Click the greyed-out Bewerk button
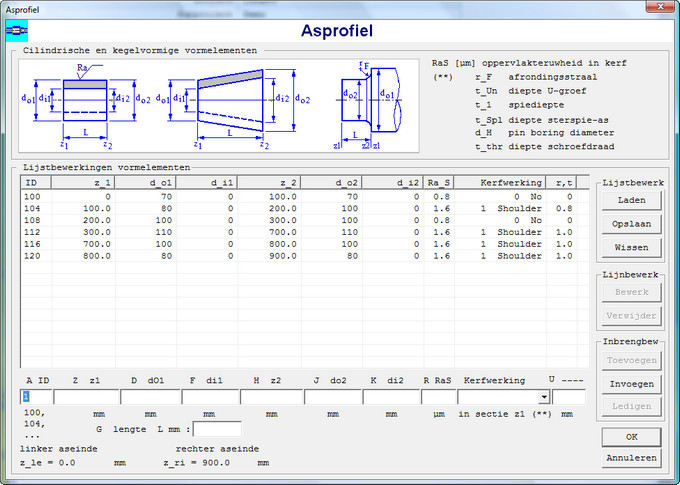Image resolution: width=680 pixels, height=485 pixels. (x=631, y=292)
